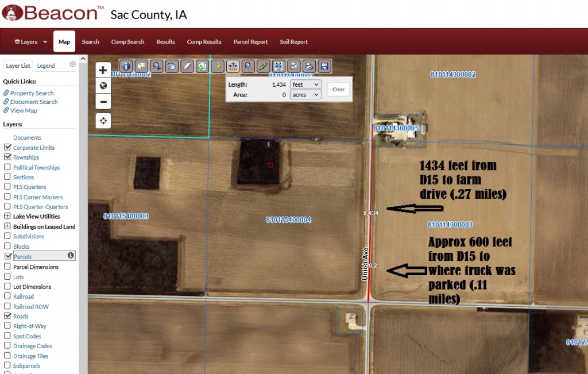Switch to the Legend tab

click(x=46, y=65)
